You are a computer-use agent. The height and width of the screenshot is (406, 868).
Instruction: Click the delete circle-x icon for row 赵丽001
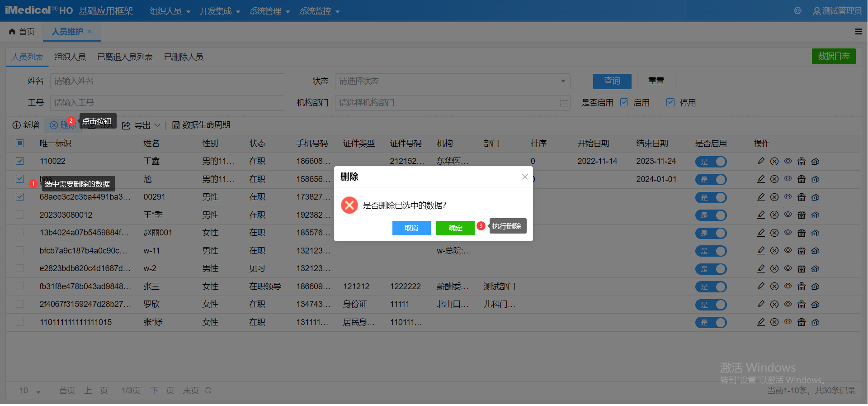click(x=774, y=233)
